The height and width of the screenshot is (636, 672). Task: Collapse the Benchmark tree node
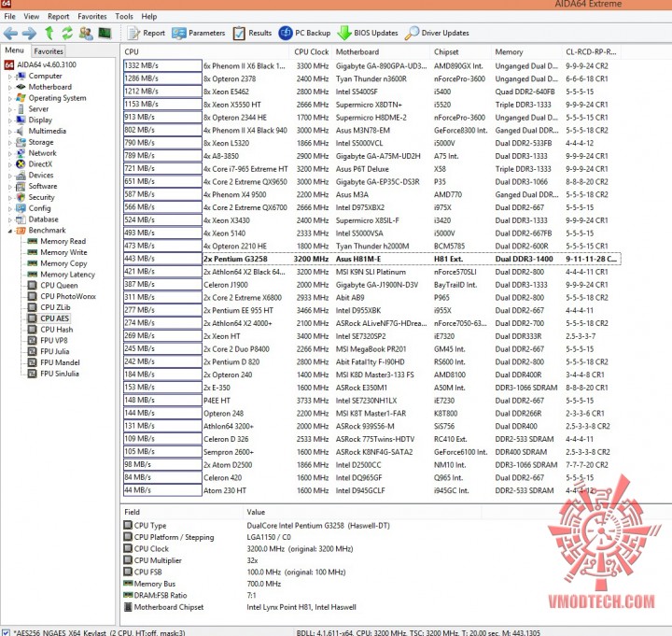click(x=10, y=232)
